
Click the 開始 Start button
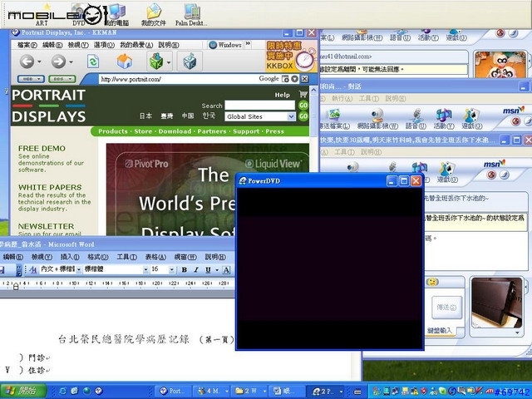point(23,391)
